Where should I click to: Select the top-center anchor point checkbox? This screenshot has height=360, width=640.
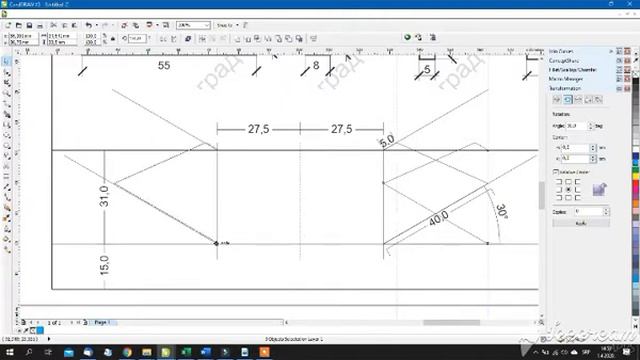568,182
